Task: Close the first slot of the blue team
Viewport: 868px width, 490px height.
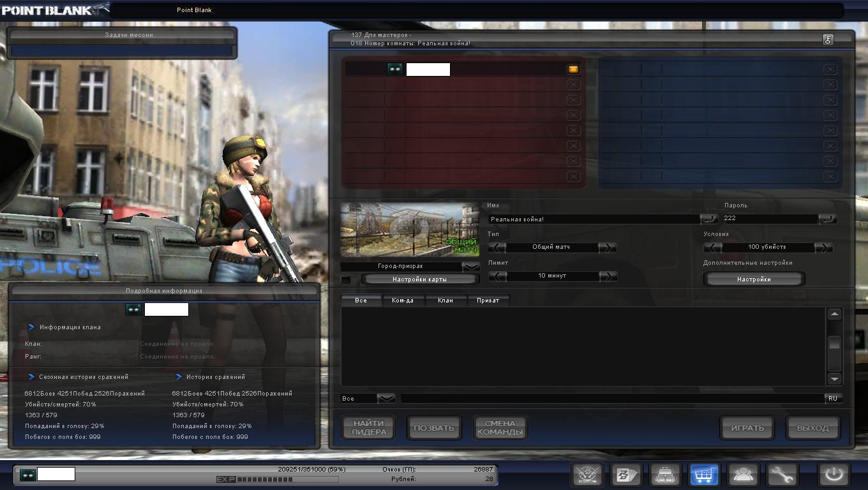Action: point(830,69)
